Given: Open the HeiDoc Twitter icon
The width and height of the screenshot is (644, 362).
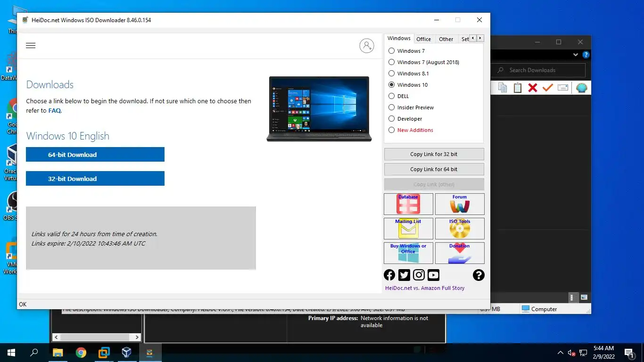Looking at the screenshot, I should click(404, 275).
